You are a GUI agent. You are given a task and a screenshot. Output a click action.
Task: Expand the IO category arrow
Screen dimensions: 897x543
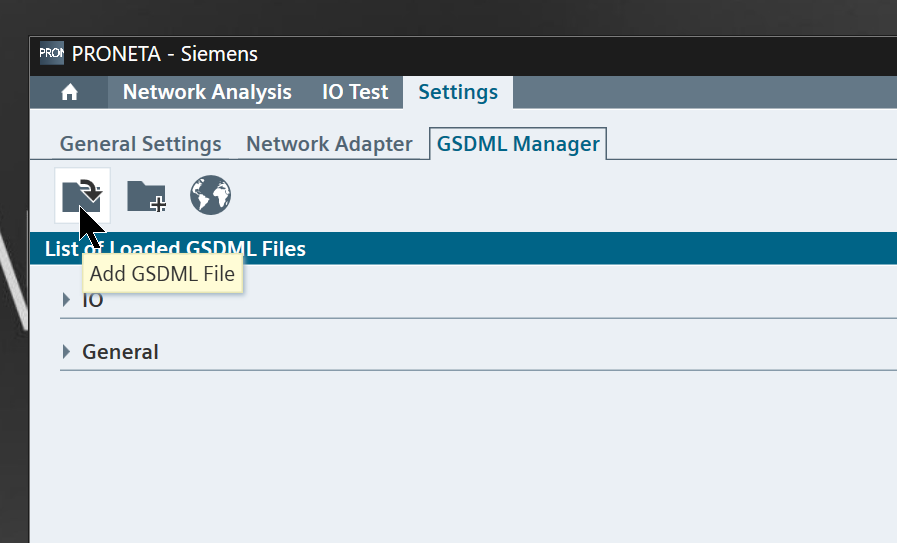[66, 299]
